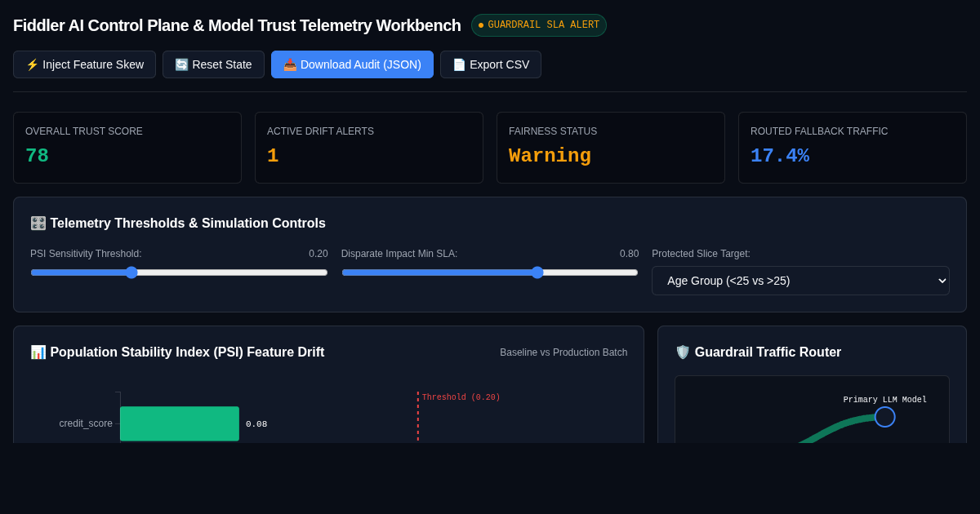Click the lightning icon on Inject Feature Skew
The height and width of the screenshot is (514, 980).
(x=33, y=64)
